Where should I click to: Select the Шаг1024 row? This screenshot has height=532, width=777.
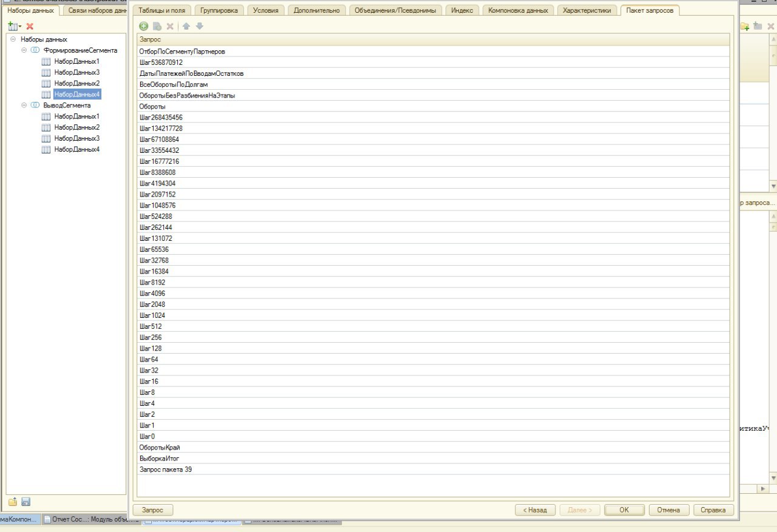(433, 315)
